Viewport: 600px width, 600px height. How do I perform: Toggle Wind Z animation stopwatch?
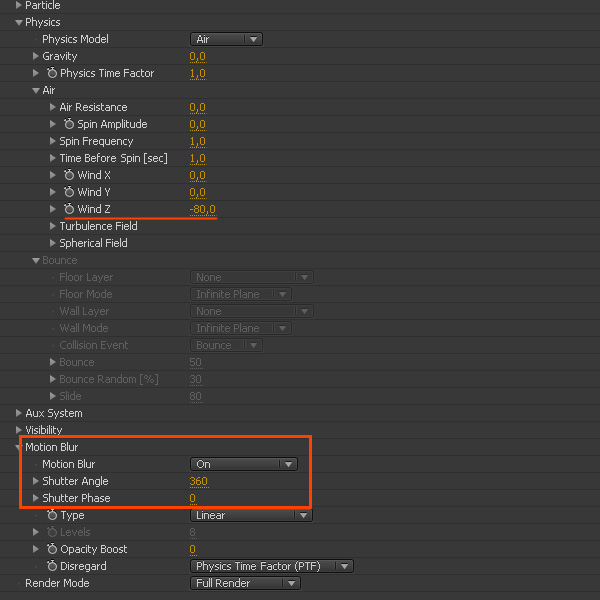click(x=69, y=209)
